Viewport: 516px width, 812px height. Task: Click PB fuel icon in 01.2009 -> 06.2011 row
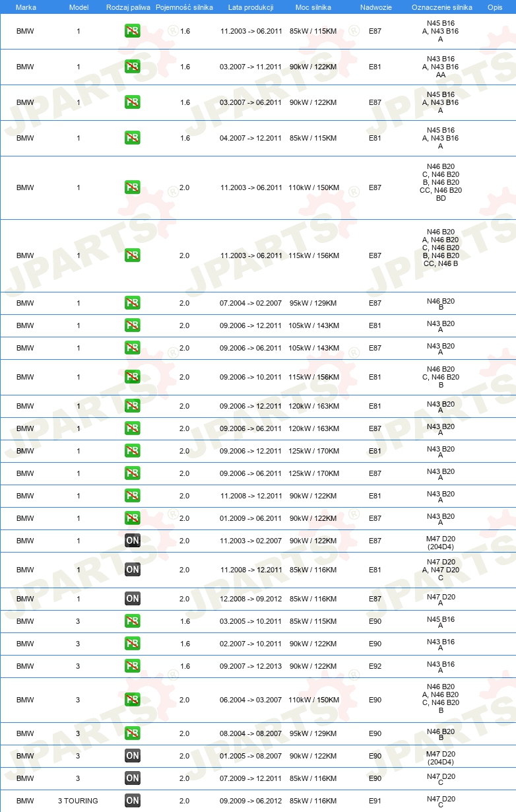tap(133, 518)
